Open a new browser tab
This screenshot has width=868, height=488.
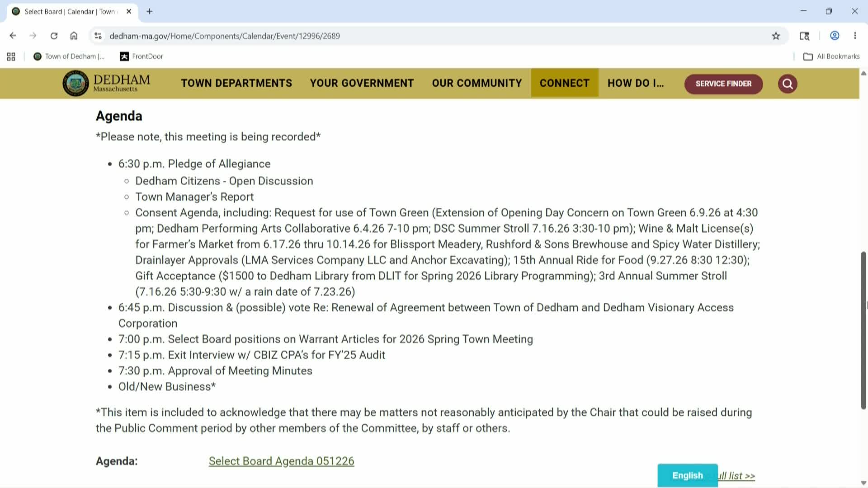coord(150,11)
